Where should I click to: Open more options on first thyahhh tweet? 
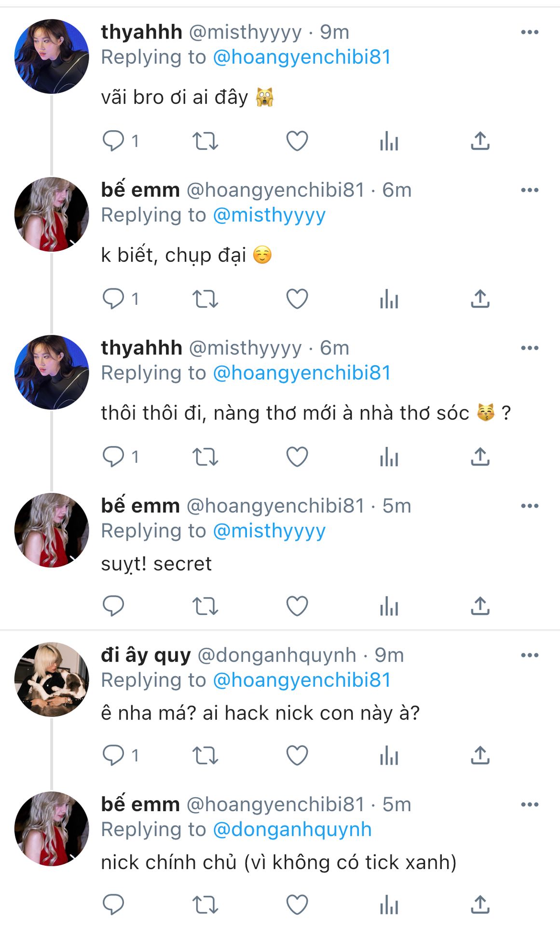(529, 32)
